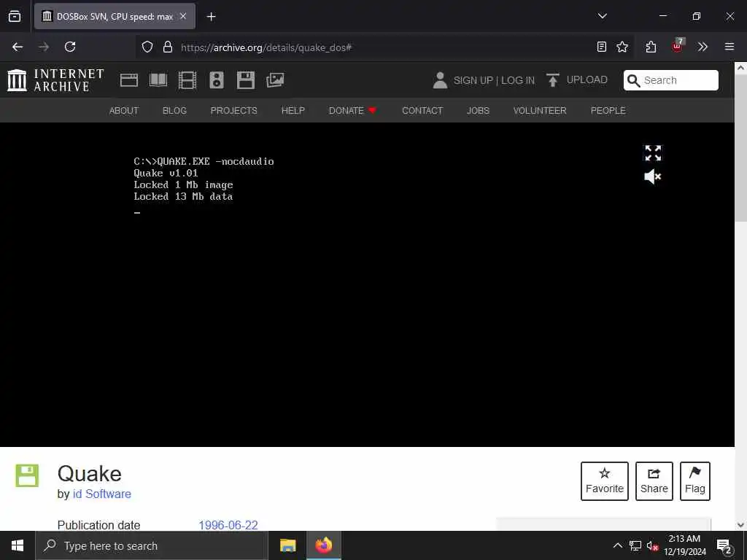Show more tools overflow chevron
This screenshot has height=560, width=747.
click(703, 47)
